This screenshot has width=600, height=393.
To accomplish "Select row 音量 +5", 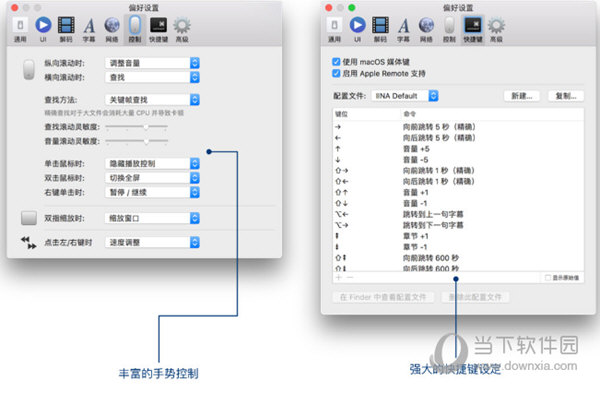I will click(x=458, y=148).
